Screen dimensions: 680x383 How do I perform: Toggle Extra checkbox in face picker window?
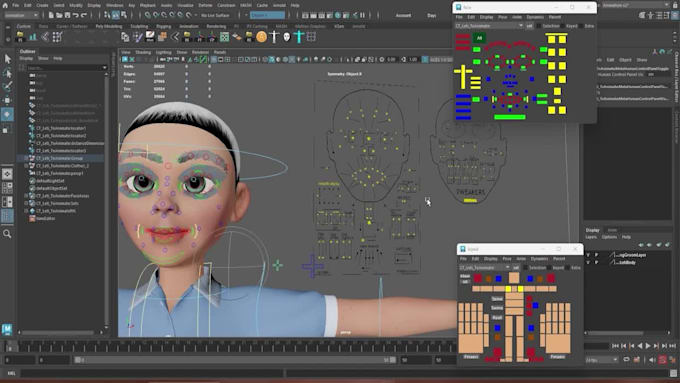point(581,26)
